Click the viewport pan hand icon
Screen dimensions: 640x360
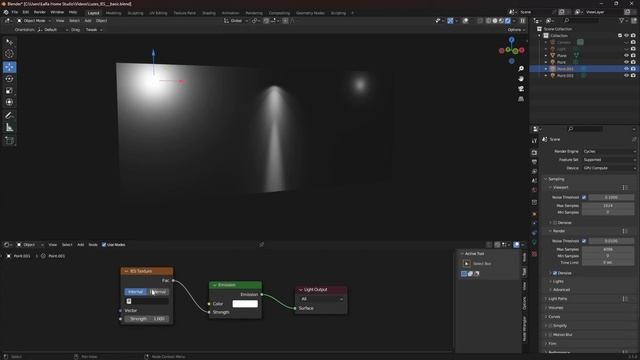click(x=521, y=79)
